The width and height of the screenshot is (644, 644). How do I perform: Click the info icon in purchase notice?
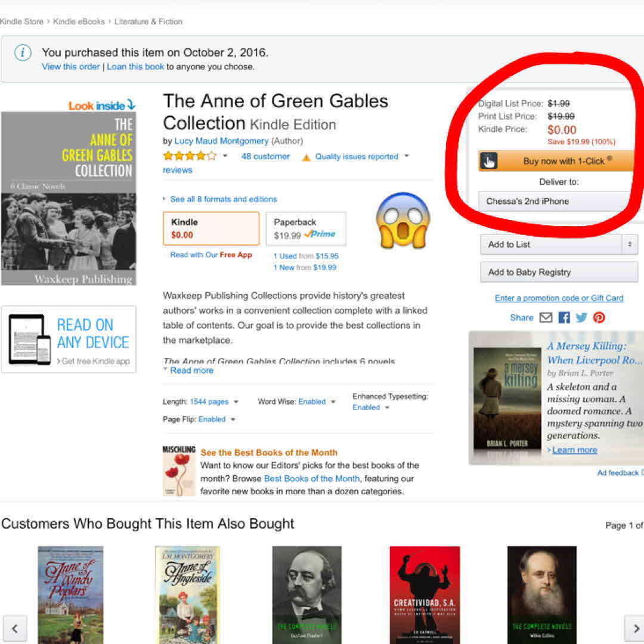(x=23, y=53)
